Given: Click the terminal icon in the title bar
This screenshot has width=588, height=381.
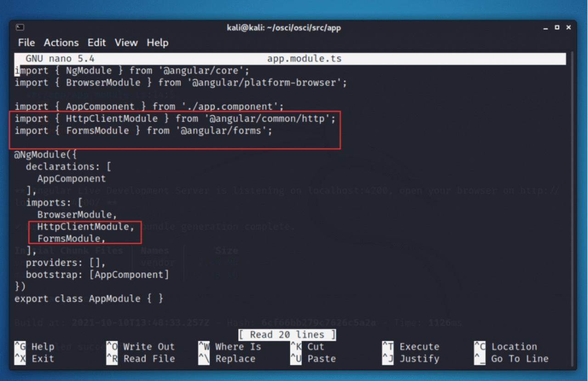Looking at the screenshot, I should coord(20,28).
